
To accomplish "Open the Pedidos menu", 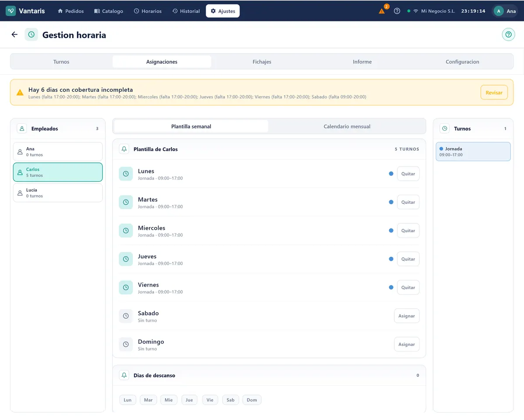I will pyautogui.click(x=71, y=11).
